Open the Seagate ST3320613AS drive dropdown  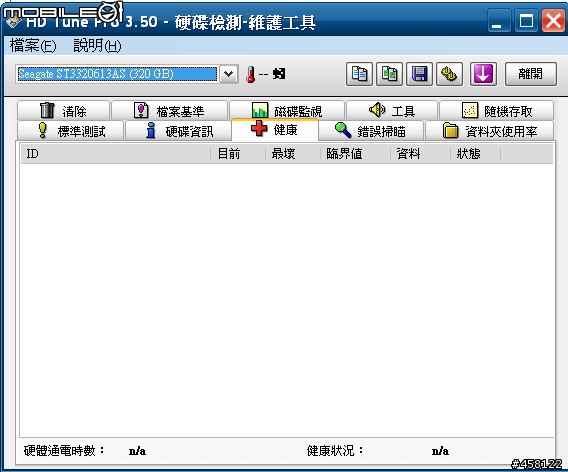click(x=229, y=74)
